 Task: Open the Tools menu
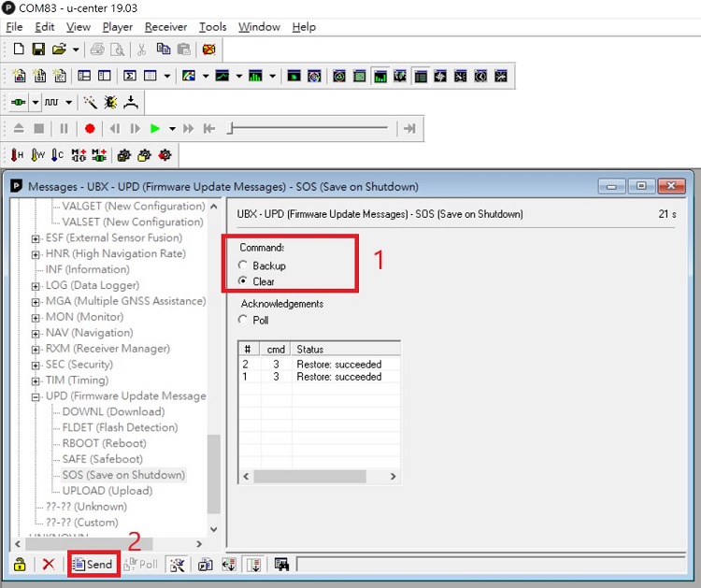tap(213, 27)
